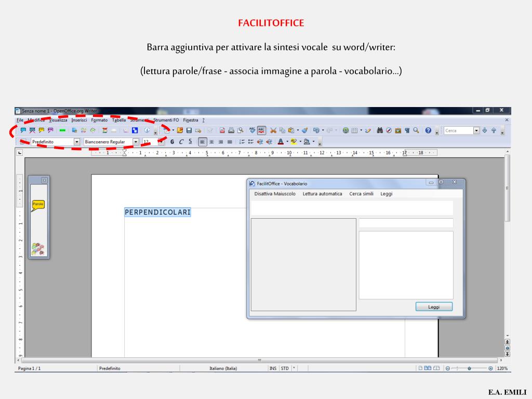Export directly as PDF

pyautogui.click(x=222, y=130)
